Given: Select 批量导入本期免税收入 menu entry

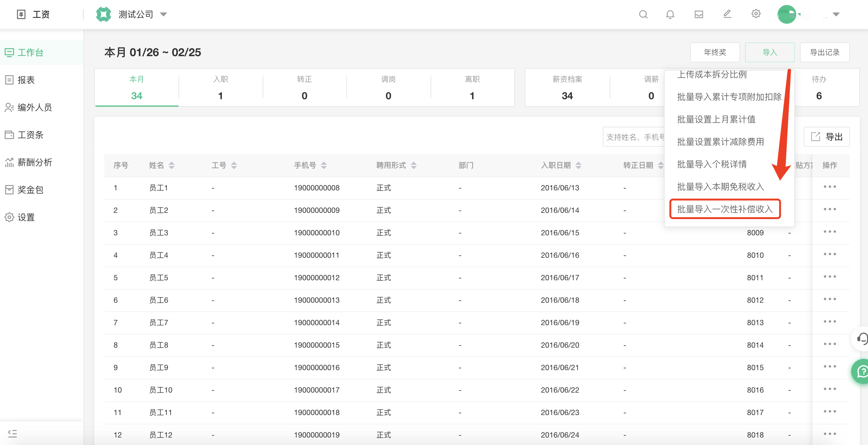Looking at the screenshot, I should pos(720,186).
